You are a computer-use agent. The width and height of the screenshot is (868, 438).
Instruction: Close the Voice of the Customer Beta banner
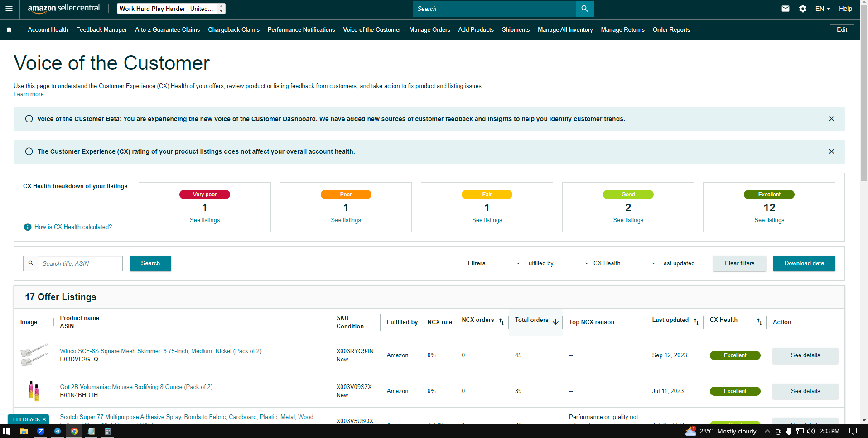point(831,119)
